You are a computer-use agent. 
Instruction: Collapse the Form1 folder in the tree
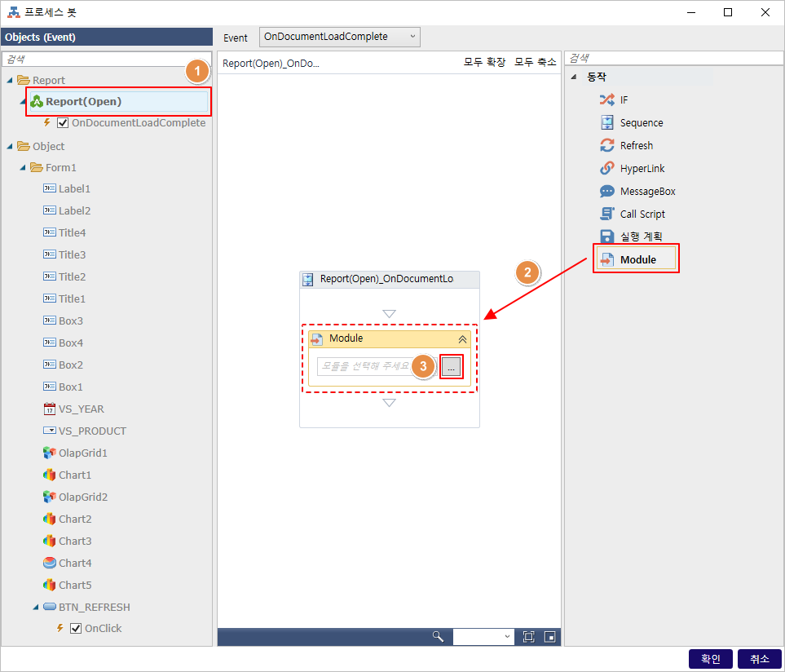coord(24,168)
